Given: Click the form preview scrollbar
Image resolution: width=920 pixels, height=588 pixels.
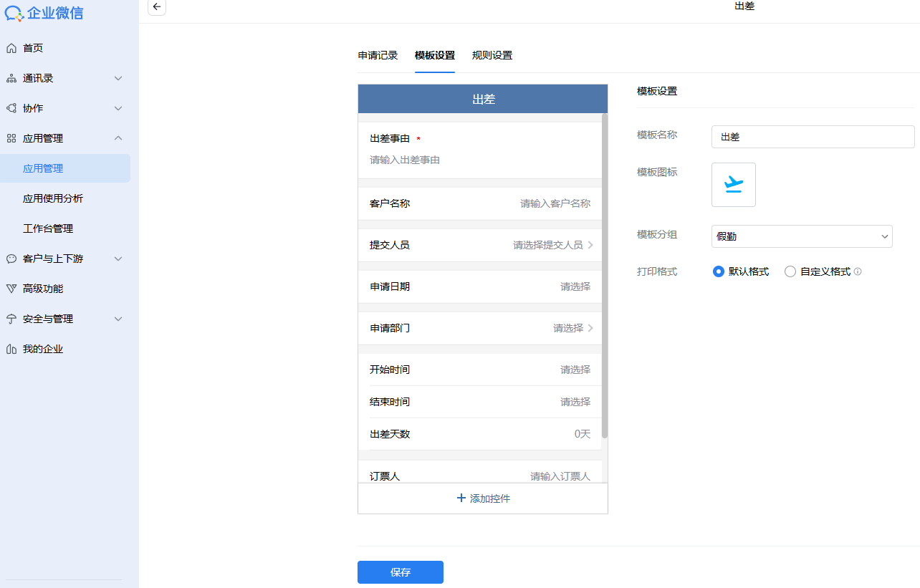Looking at the screenshot, I should pos(605,276).
